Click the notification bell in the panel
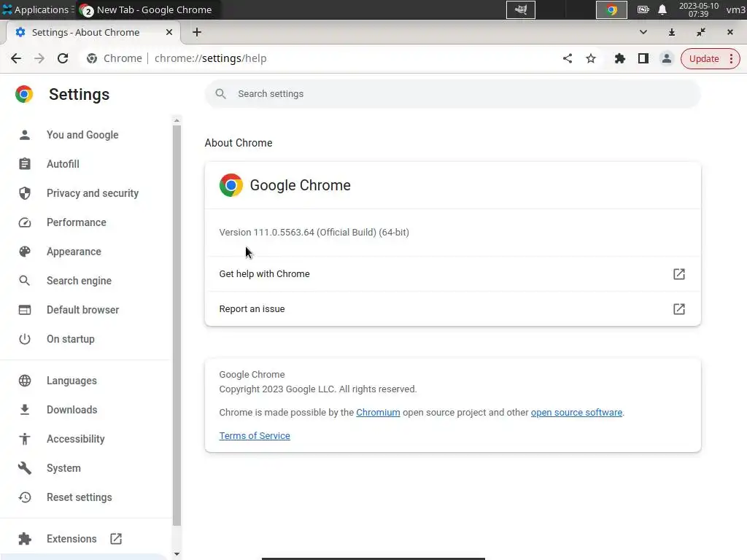This screenshot has width=747, height=560. coord(662,9)
